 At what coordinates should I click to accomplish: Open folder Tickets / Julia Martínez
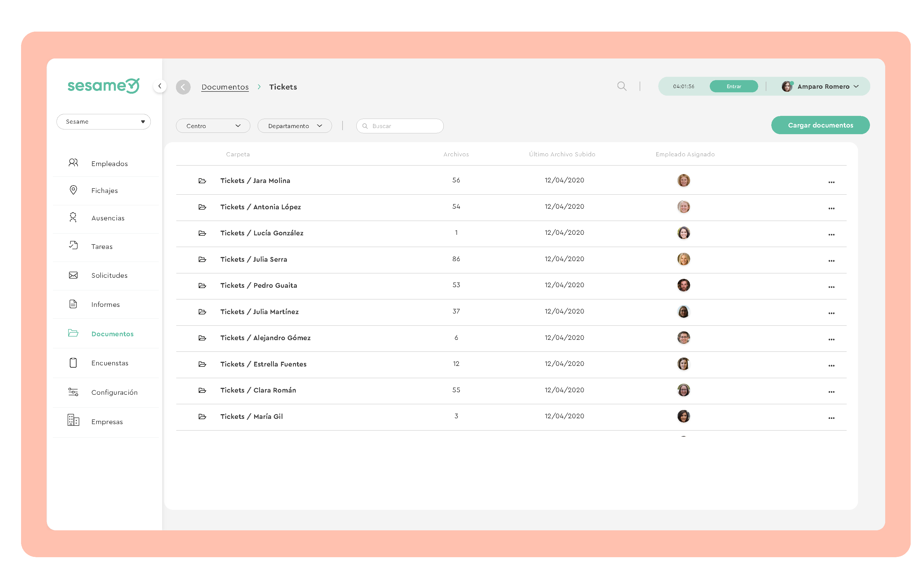259,312
